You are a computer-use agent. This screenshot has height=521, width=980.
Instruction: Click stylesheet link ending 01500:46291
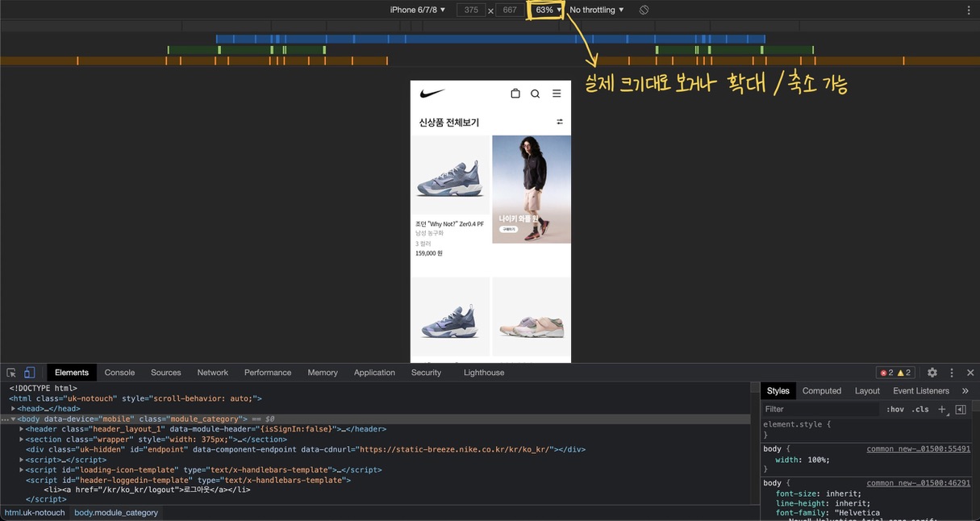pyautogui.click(x=919, y=483)
